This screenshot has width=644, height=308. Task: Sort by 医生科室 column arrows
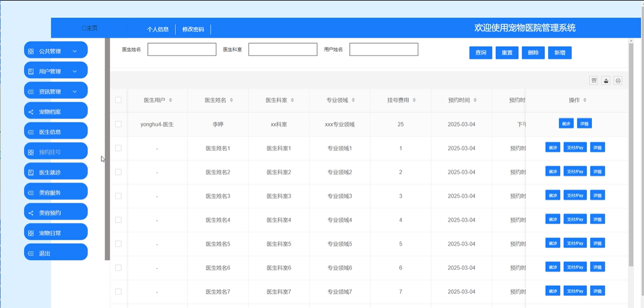point(292,100)
